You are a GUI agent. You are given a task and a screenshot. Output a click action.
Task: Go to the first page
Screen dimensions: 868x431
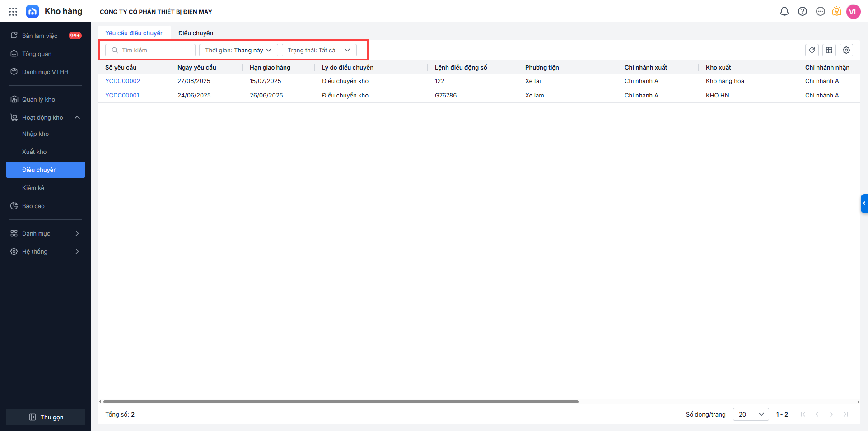pyautogui.click(x=803, y=414)
